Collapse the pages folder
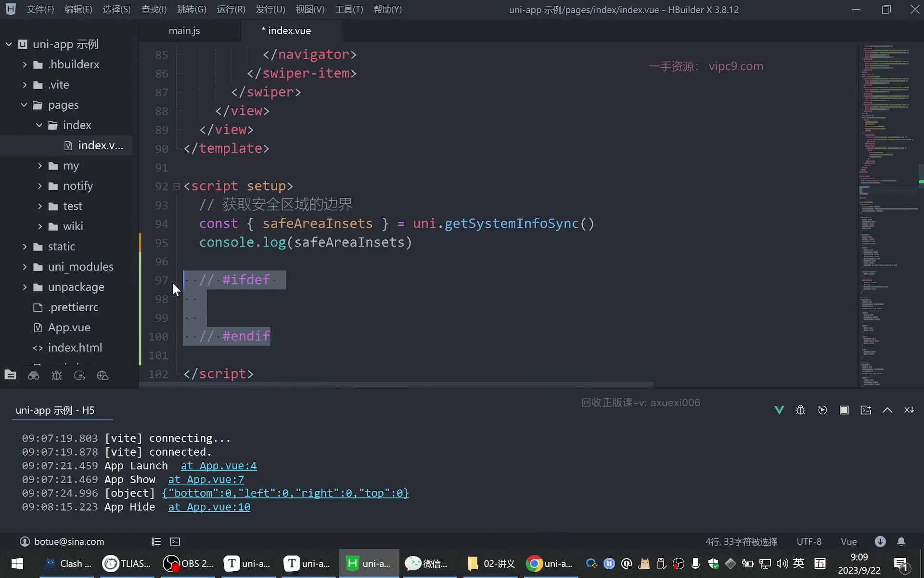 coord(24,105)
